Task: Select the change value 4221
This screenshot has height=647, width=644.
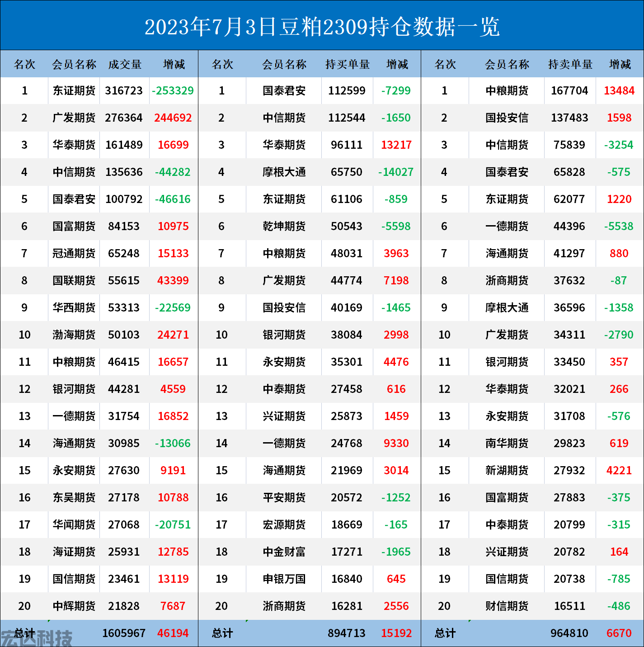Action: click(x=619, y=470)
